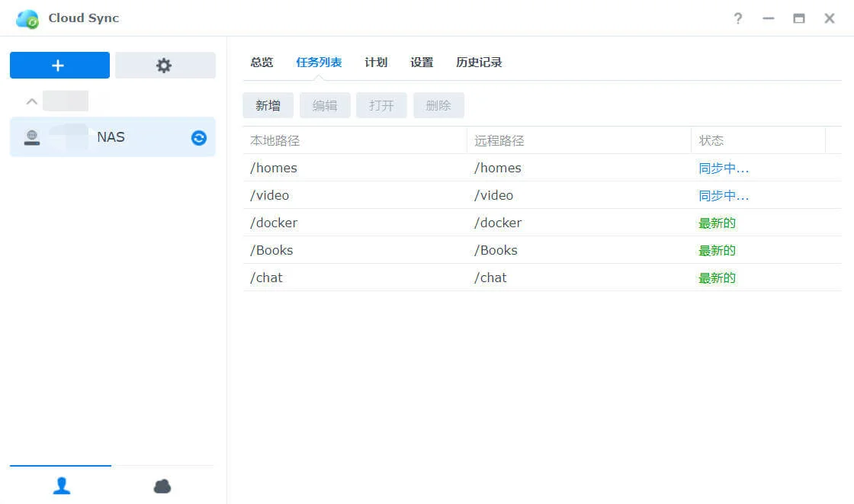Switch to the cloud view icon

[162, 486]
